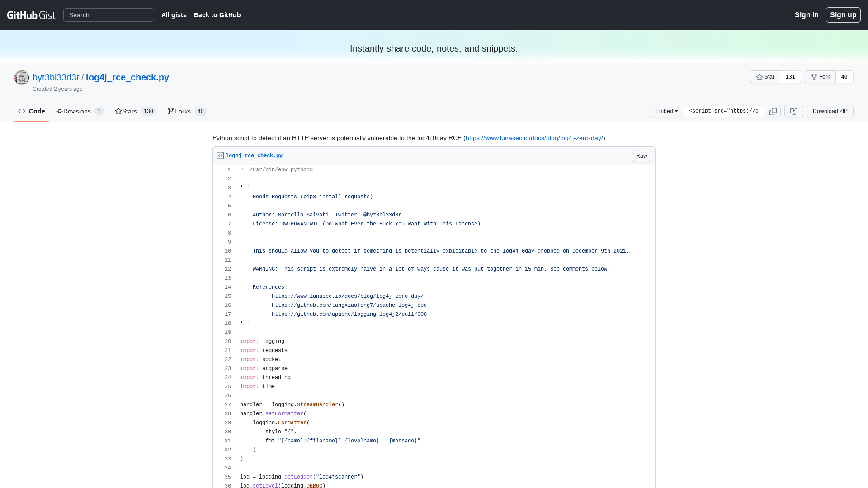Click the apache/logging-log4j2/pull/608 URL in code
868x488 pixels.
coord(349,314)
